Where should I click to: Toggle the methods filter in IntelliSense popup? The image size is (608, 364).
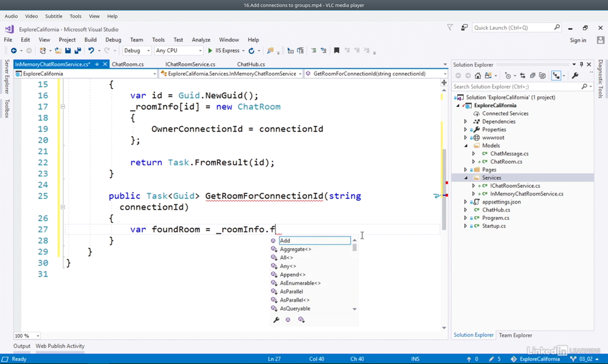click(x=288, y=320)
